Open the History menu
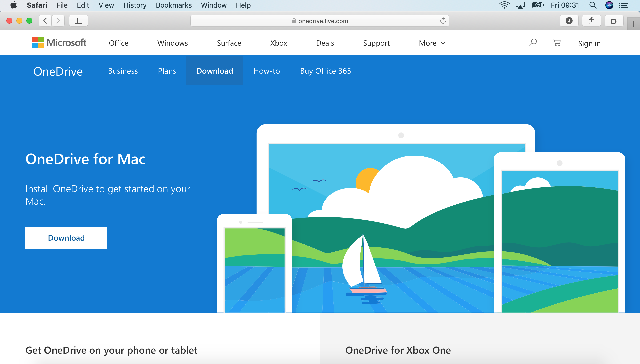Image resolution: width=640 pixels, height=364 pixels. [135, 5]
